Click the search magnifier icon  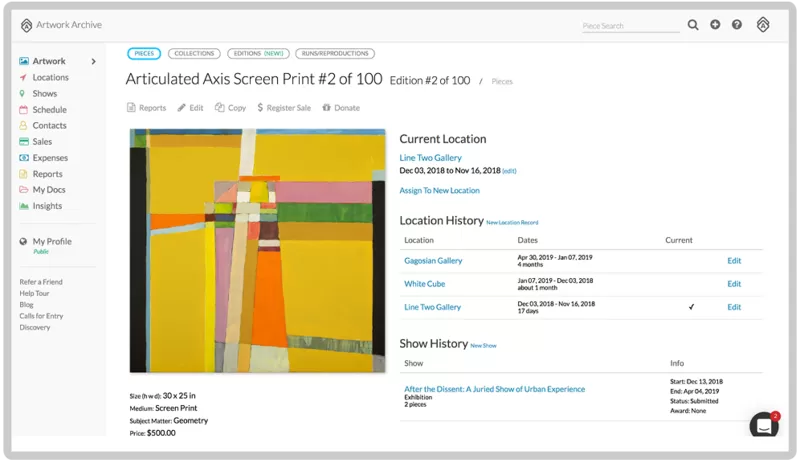click(x=692, y=25)
